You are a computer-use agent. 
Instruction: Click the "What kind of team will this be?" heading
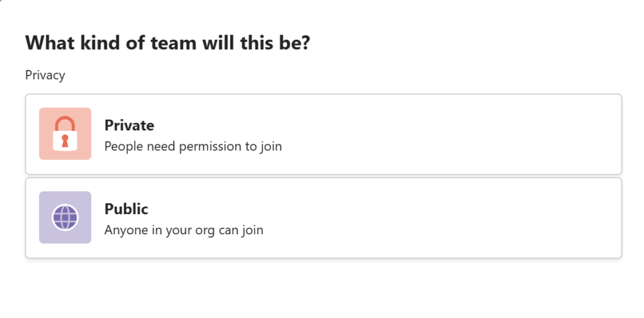click(167, 43)
